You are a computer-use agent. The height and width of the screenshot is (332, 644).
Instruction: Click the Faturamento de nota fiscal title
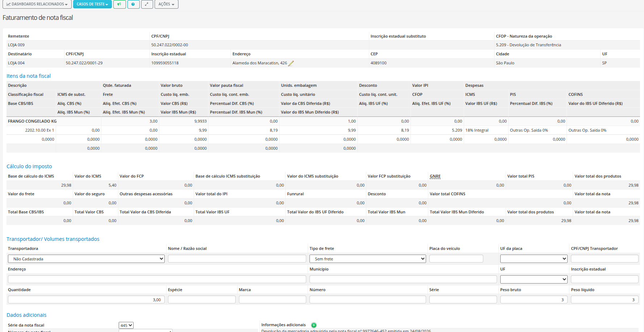(x=38, y=18)
